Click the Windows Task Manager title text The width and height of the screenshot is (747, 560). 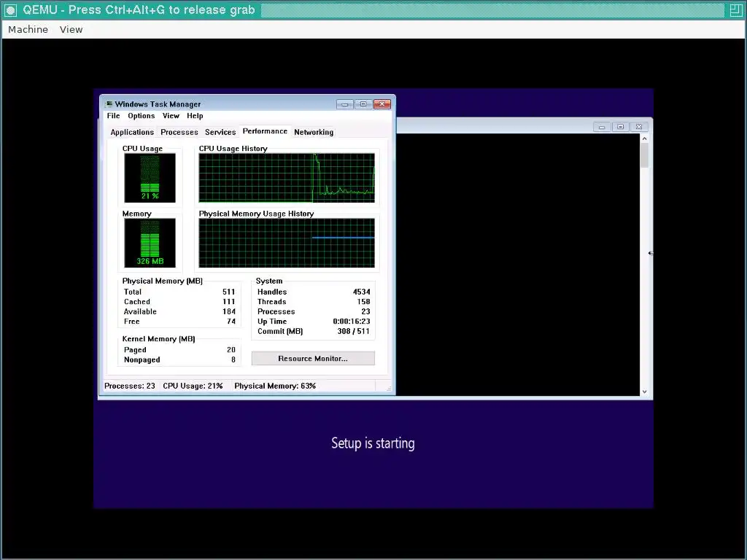click(158, 104)
